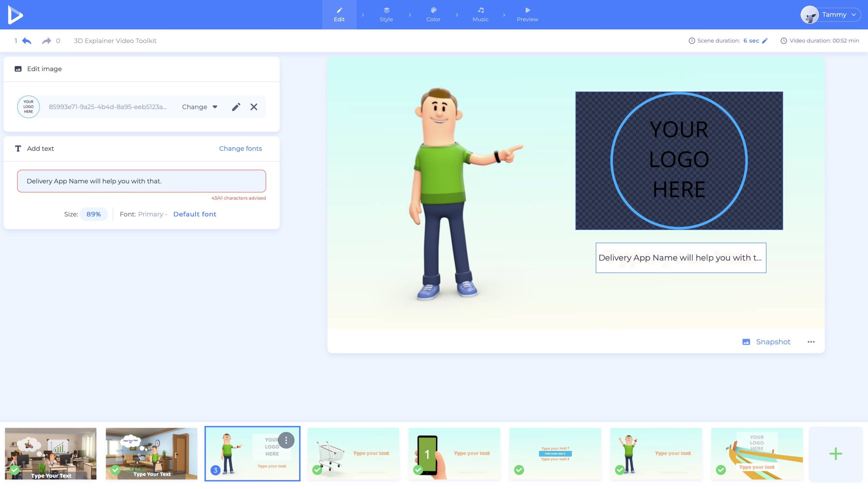Viewport: 868px width, 489px height.
Task: Go to the Music tab
Action: coord(480,15)
